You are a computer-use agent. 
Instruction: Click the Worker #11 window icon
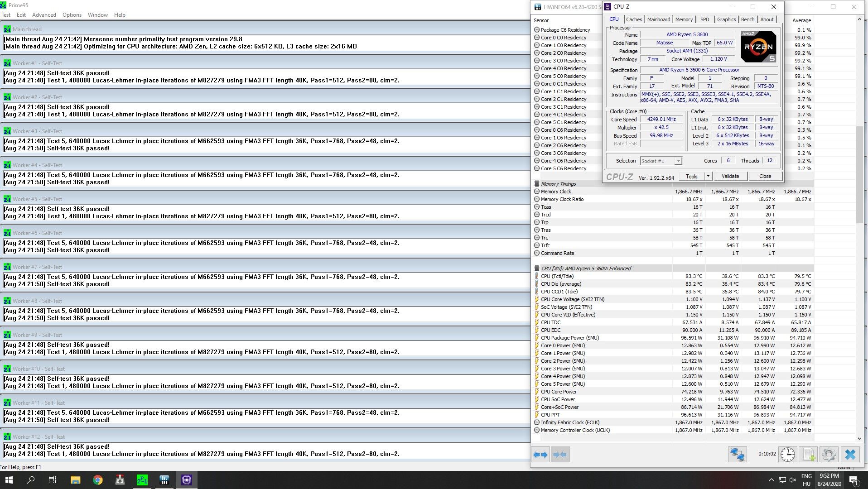pyautogui.click(x=7, y=403)
